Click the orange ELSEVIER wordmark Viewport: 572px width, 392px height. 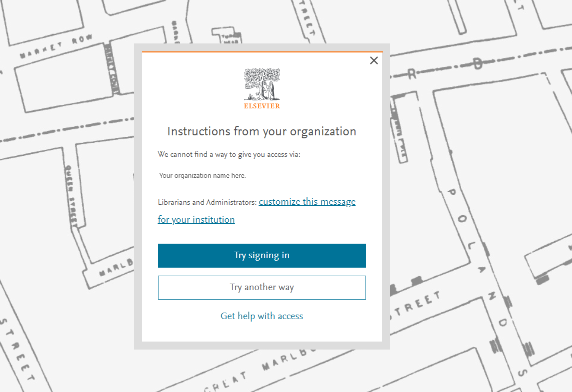tap(261, 106)
